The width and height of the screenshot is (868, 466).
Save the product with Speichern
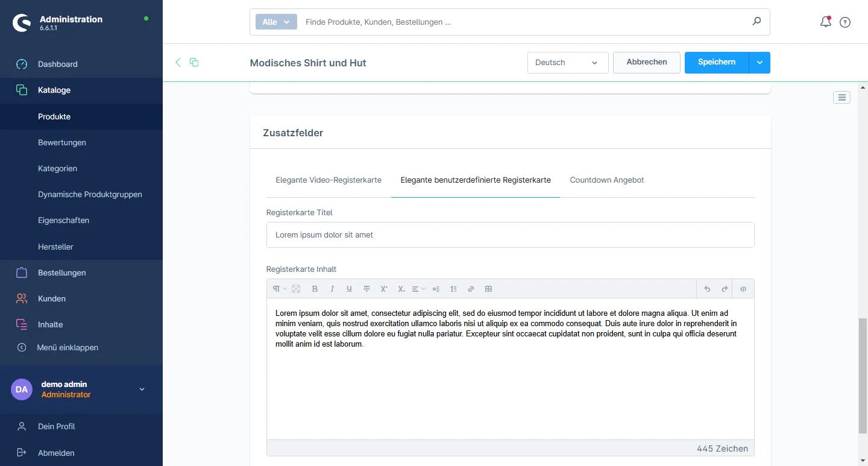tap(716, 63)
